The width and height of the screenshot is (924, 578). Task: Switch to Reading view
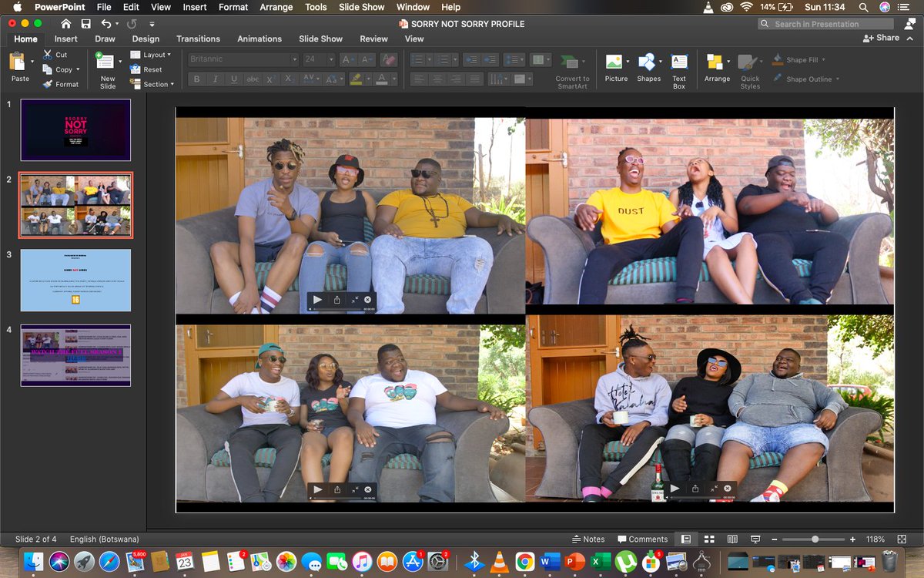[x=732, y=539]
